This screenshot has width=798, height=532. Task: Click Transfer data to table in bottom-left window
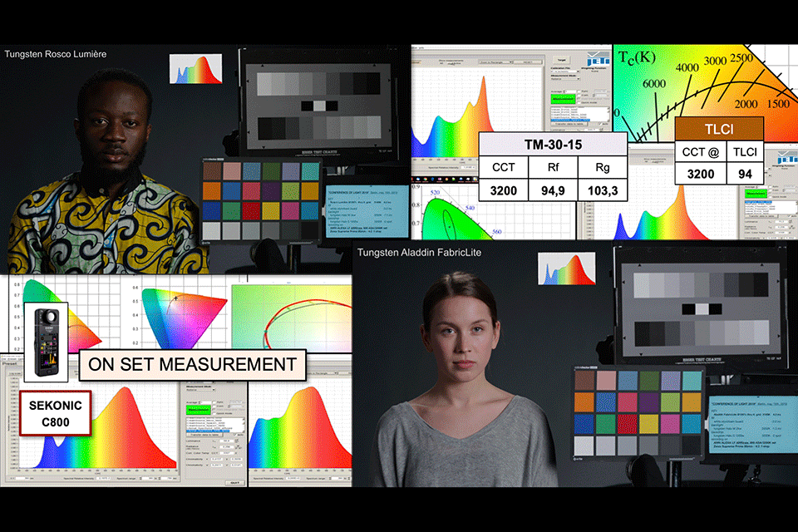(204, 435)
